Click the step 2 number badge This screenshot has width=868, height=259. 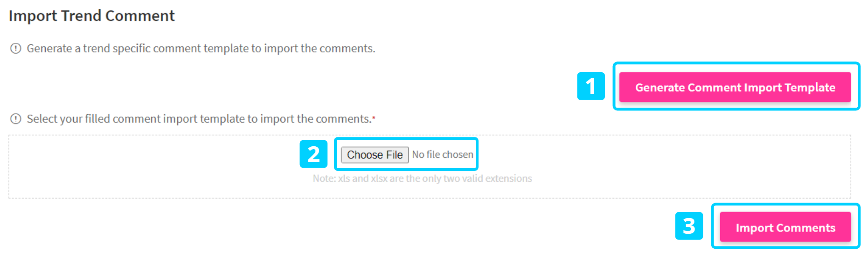(x=313, y=154)
